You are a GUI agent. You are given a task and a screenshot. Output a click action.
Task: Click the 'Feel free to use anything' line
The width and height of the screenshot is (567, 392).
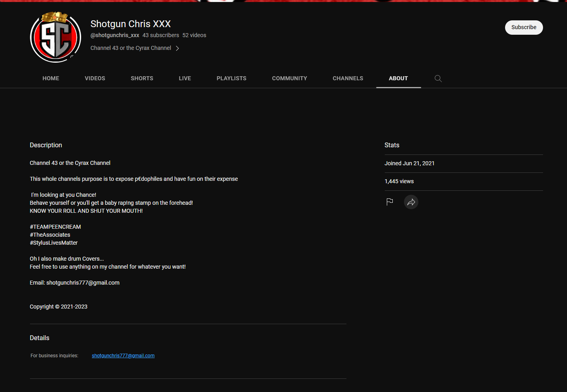click(108, 267)
